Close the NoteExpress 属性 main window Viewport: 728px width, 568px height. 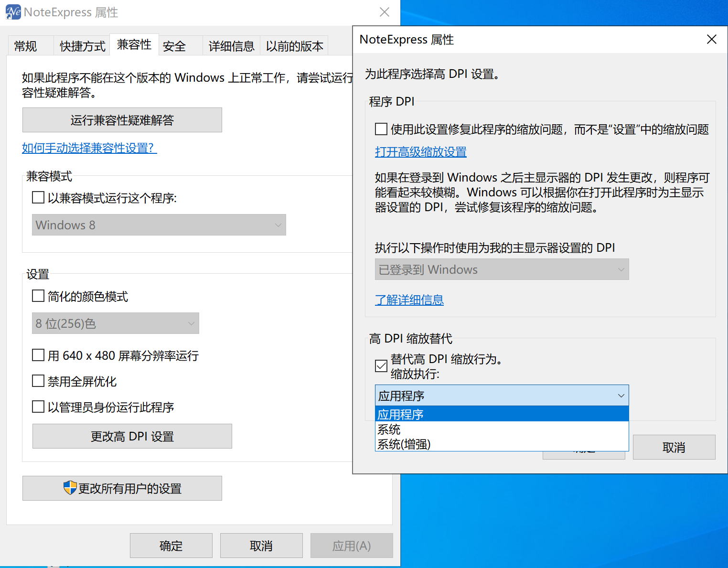tap(385, 12)
